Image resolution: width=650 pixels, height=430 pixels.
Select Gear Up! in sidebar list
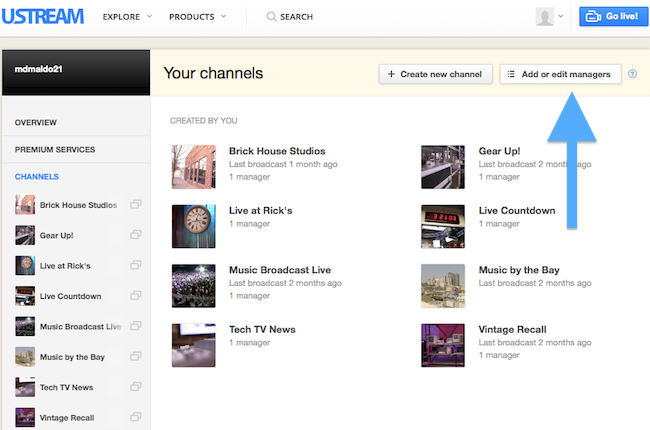tap(56, 236)
